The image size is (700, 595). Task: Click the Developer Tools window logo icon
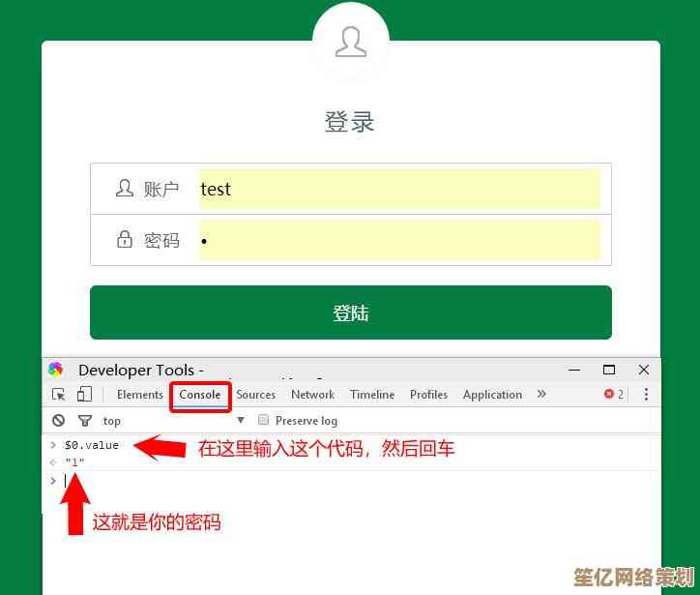tap(56, 370)
